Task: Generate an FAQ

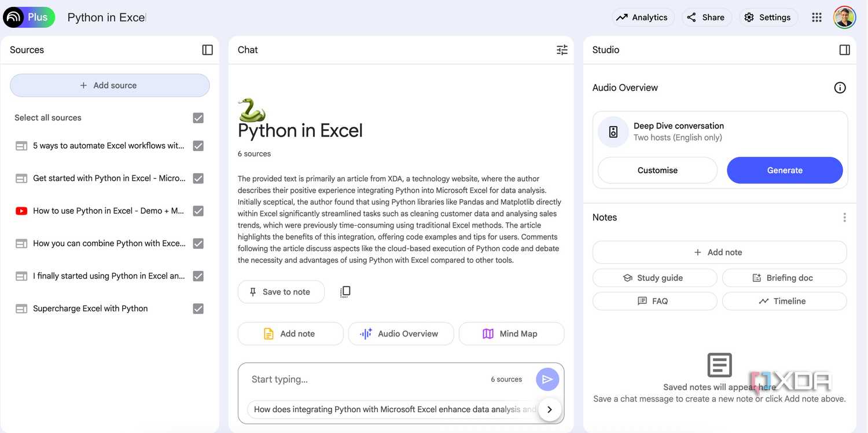Action: pos(654,301)
